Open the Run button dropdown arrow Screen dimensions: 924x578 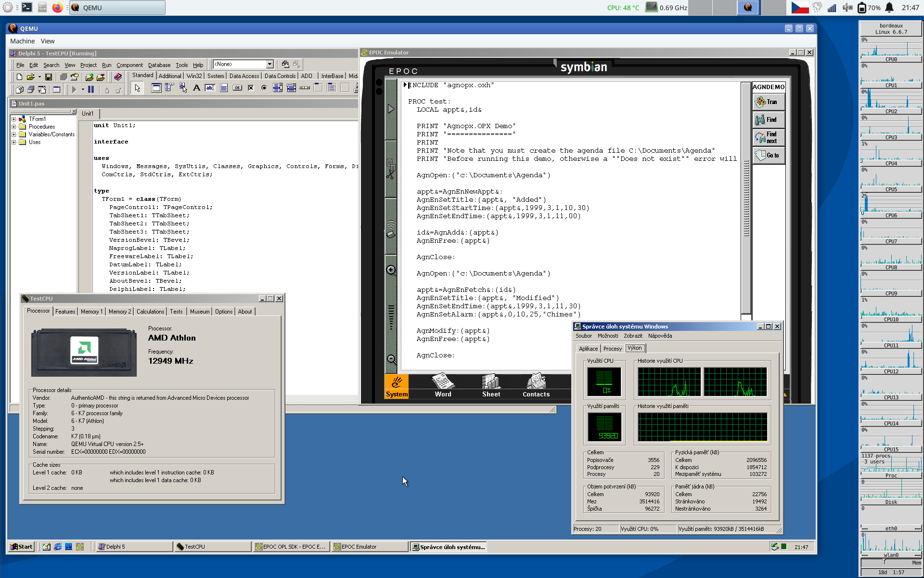click(83, 89)
